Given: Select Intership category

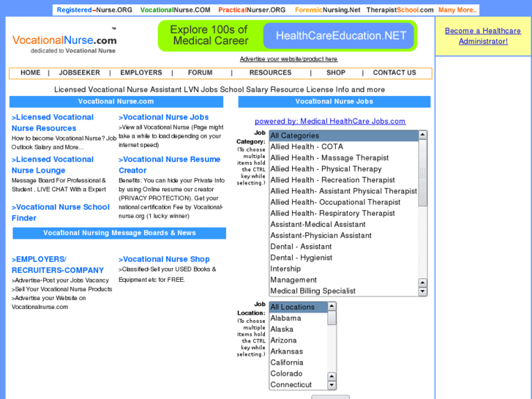Looking at the screenshot, I should [344, 269].
